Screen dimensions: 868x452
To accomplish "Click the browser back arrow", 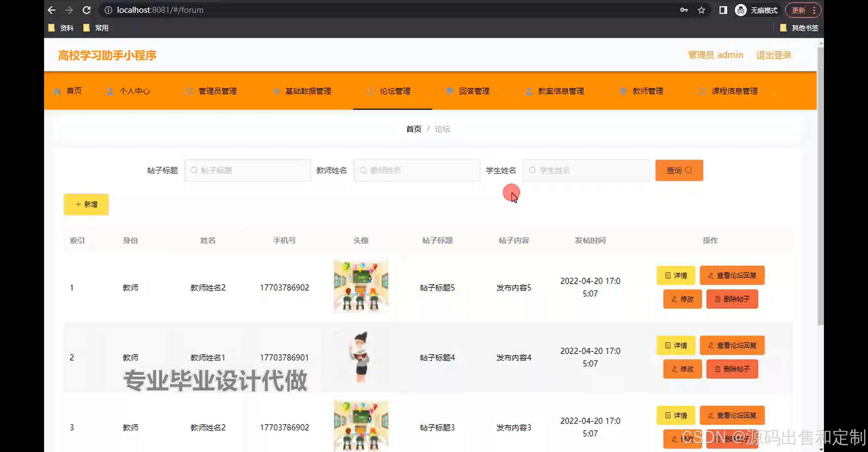I will [x=52, y=10].
